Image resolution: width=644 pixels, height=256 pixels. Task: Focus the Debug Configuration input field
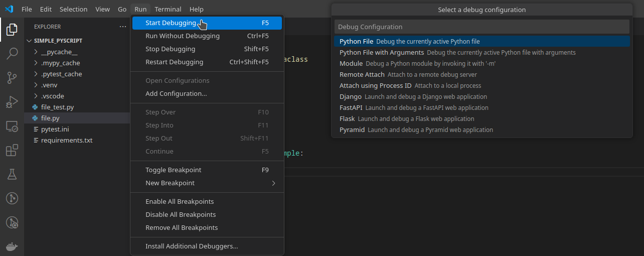pyautogui.click(x=482, y=27)
